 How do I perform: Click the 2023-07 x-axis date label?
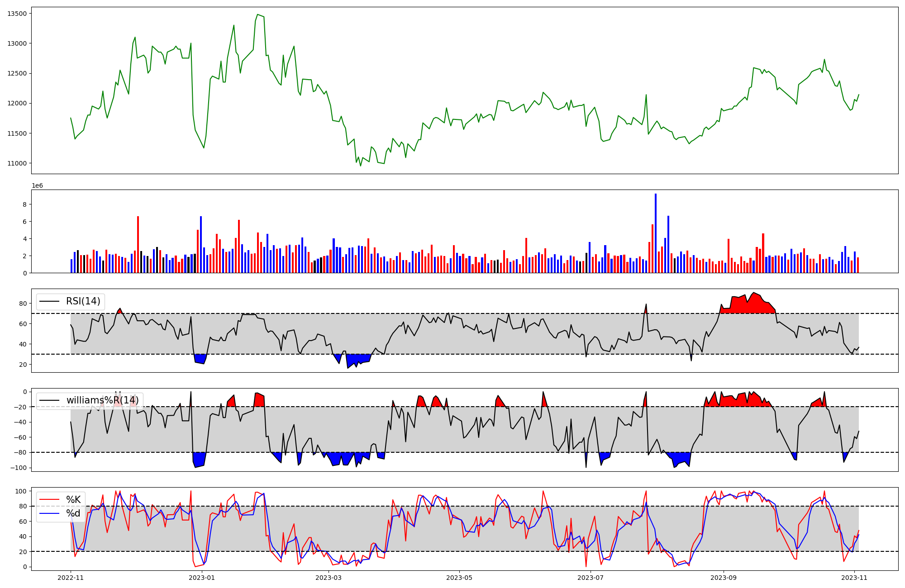tap(591, 578)
